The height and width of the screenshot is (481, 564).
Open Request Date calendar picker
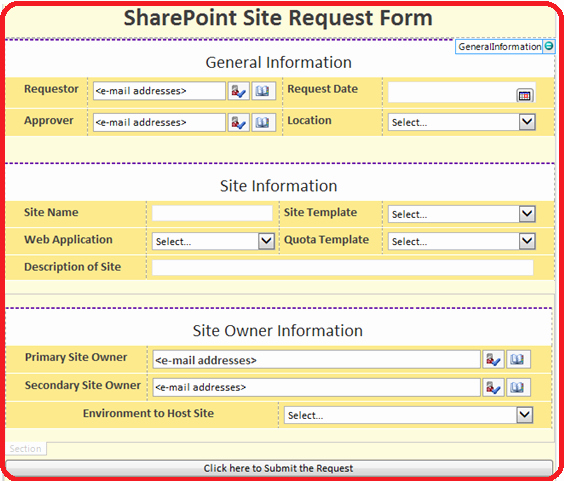tap(524, 95)
